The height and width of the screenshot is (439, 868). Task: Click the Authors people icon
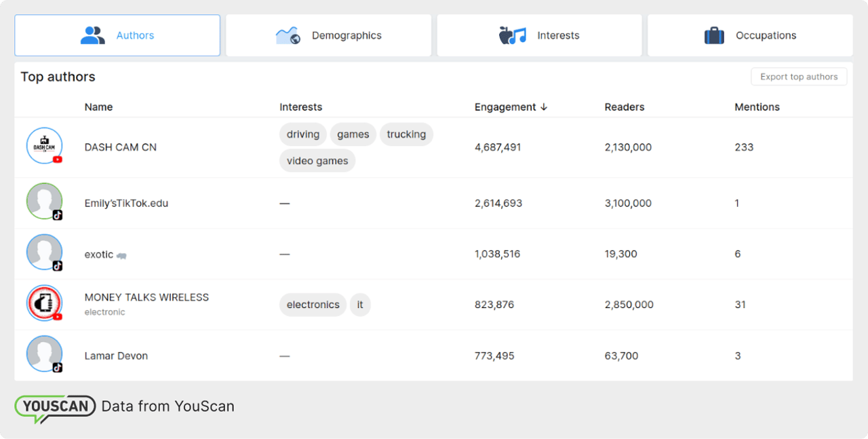click(93, 35)
